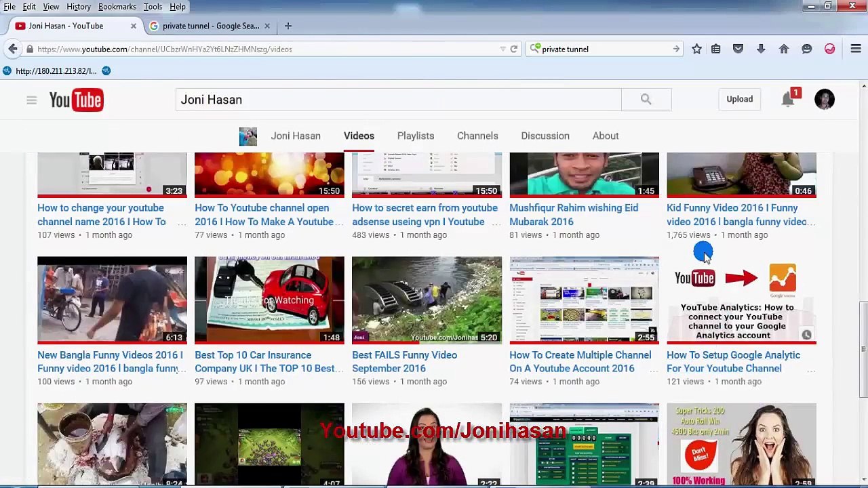Open the Channels tab

coord(477,136)
